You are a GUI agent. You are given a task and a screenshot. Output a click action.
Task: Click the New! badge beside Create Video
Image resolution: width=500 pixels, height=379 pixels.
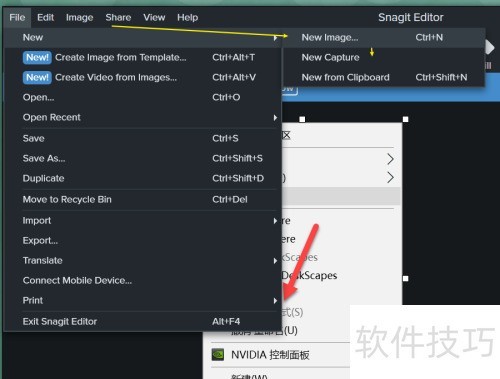click(37, 77)
